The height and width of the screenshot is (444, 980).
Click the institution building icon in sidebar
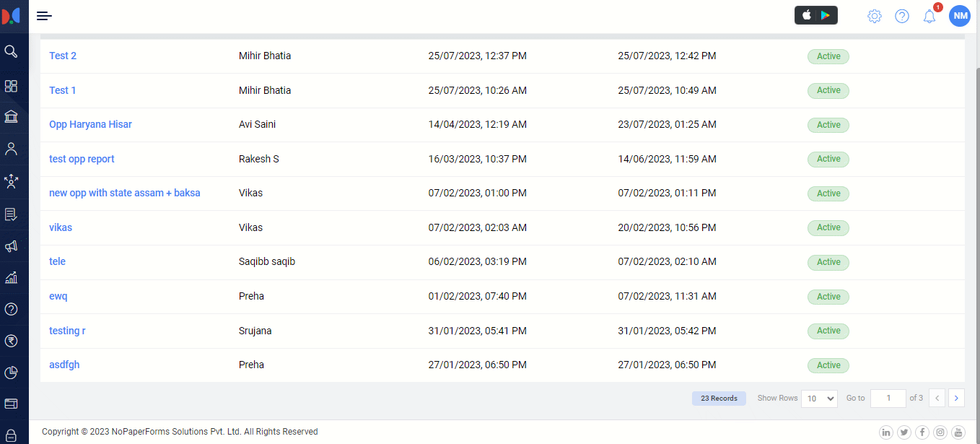11,117
